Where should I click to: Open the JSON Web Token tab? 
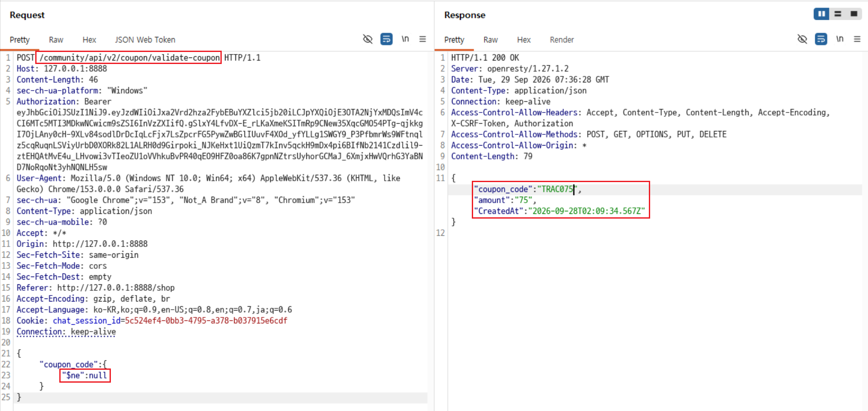(x=145, y=40)
